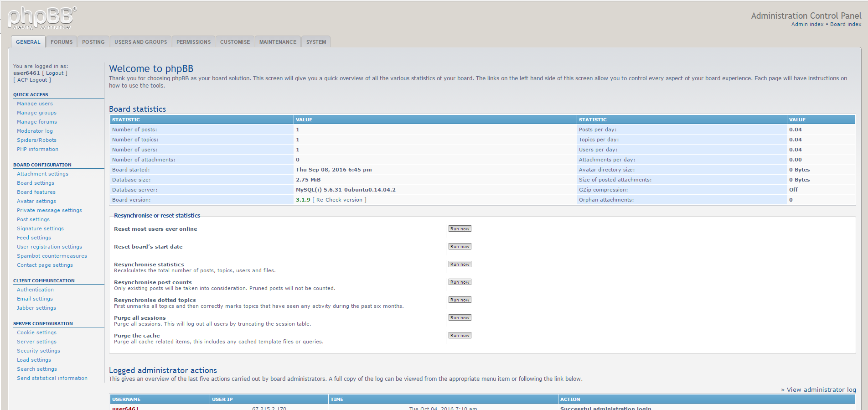The width and height of the screenshot is (868, 410).
Task: Run Purge the cache now
Action: tap(460, 336)
